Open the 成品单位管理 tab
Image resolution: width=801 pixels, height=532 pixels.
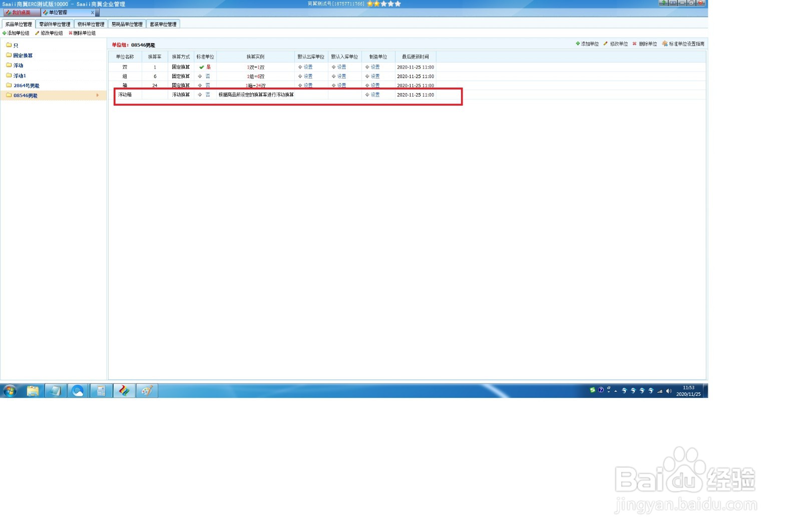click(19, 24)
